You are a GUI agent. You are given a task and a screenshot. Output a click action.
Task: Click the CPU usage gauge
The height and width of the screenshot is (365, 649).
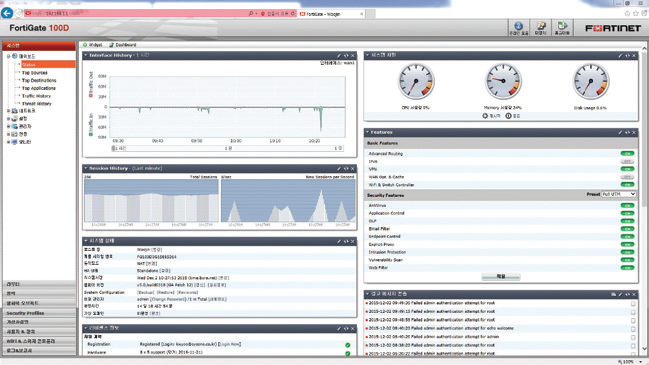416,82
